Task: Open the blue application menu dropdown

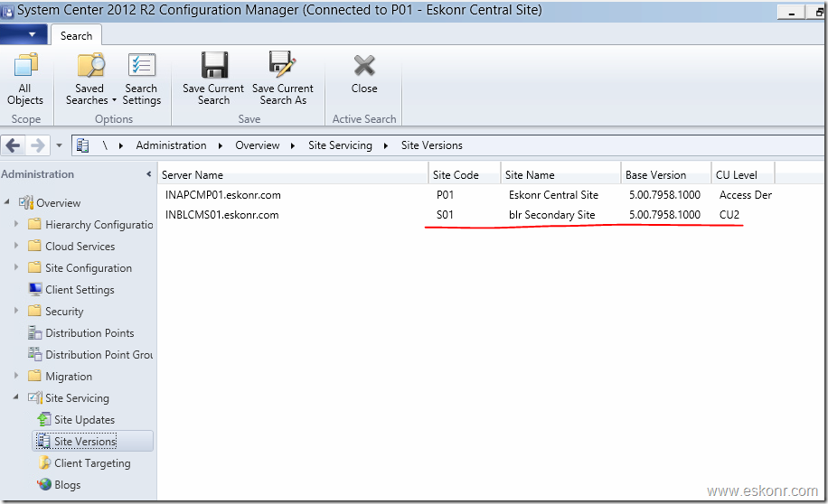Action: click(x=24, y=35)
